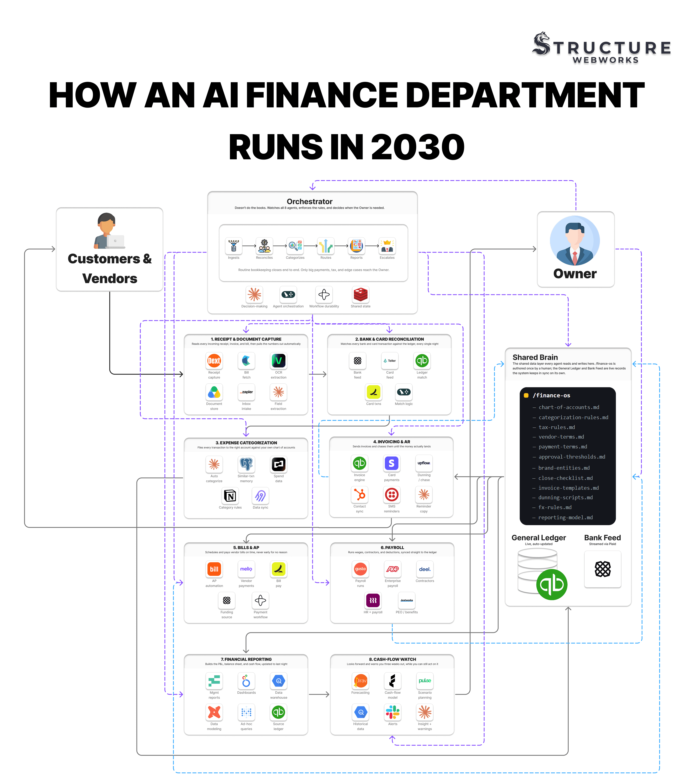The image size is (694, 784).
Task: Click the pulse Scenario planning icon
Action: coord(424,681)
